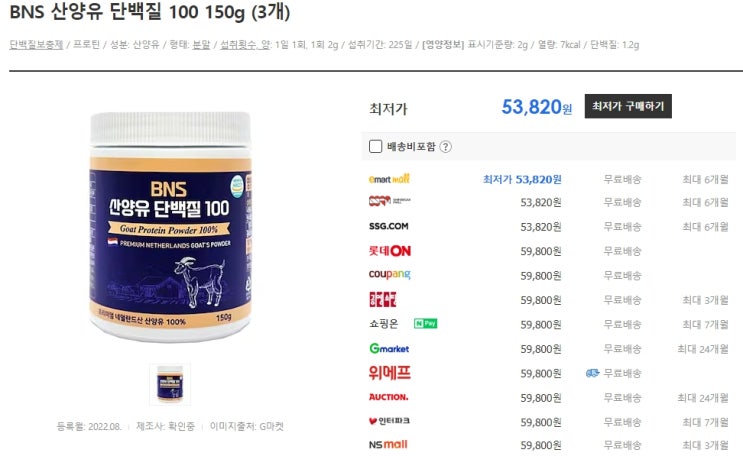The width and height of the screenshot is (743, 456).
Task: Click the main BNS product image
Action: (x=170, y=227)
